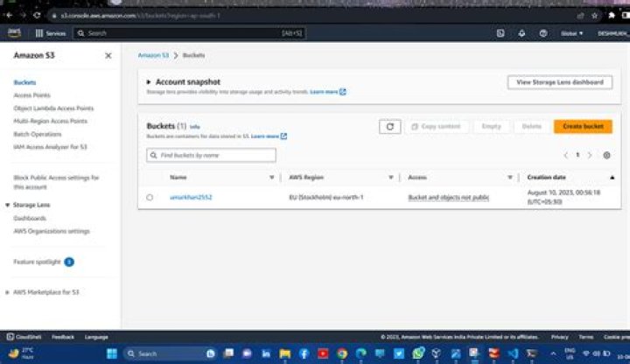
Task: Refresh the buckets list
Action: coord(389,127)
